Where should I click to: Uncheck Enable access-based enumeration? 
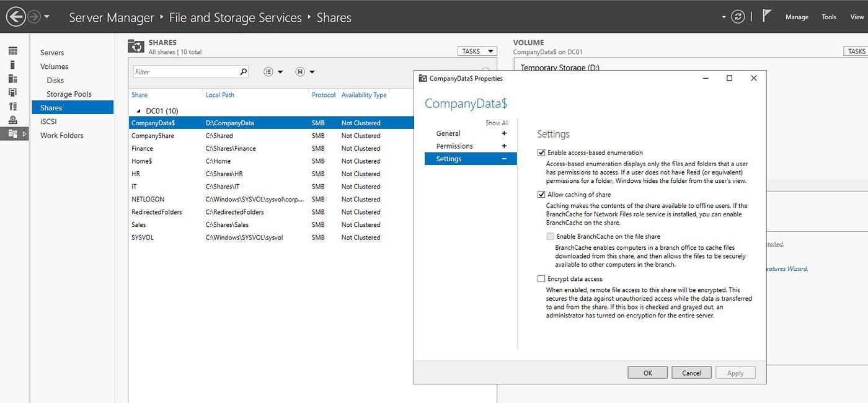pos(541,153)
